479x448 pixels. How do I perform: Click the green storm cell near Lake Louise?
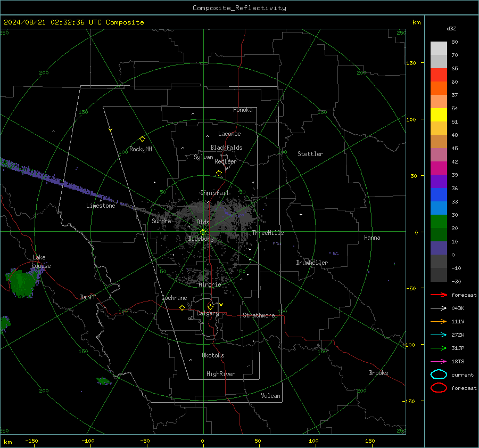pyautogui.click(x=21, y=283)
